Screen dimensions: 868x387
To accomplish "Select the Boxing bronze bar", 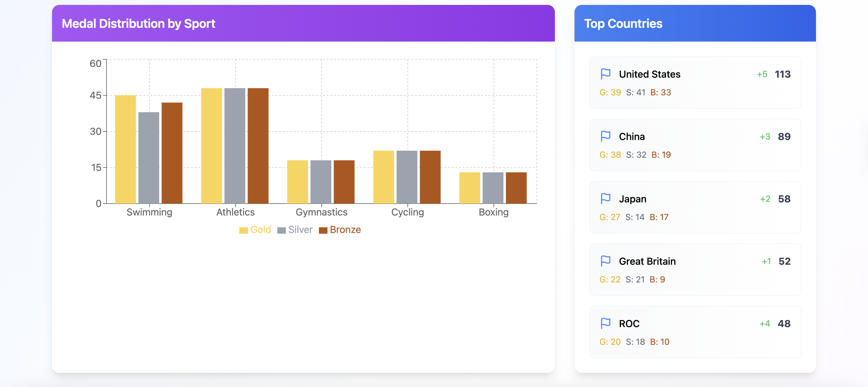I will [516, 188].
